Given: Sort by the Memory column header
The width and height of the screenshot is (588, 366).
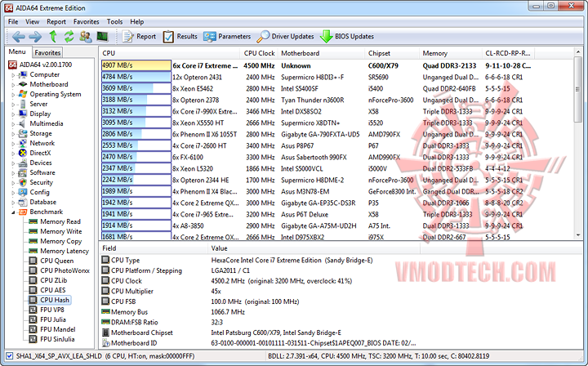Looking at the screenshot, I should pyautogui.click(x=451, y=53).
